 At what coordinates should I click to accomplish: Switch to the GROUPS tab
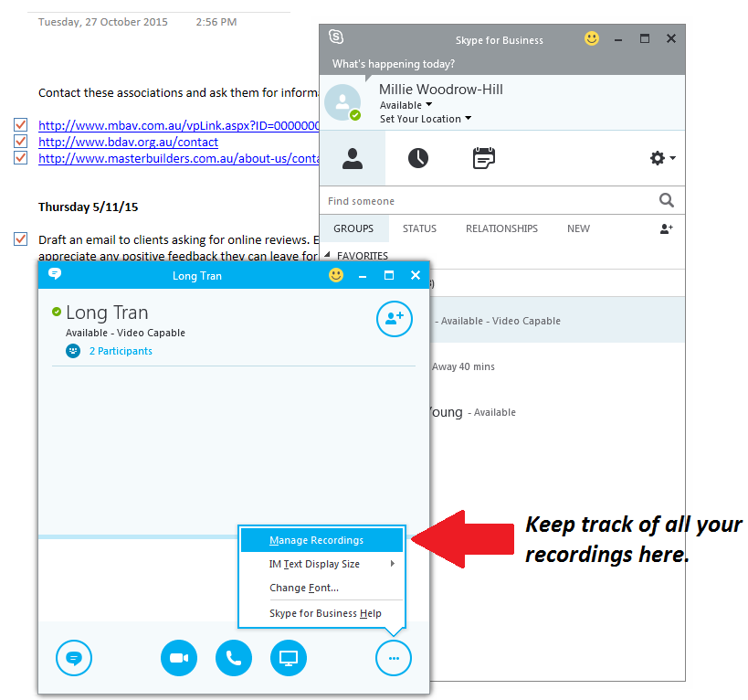[x=353, y=228]
